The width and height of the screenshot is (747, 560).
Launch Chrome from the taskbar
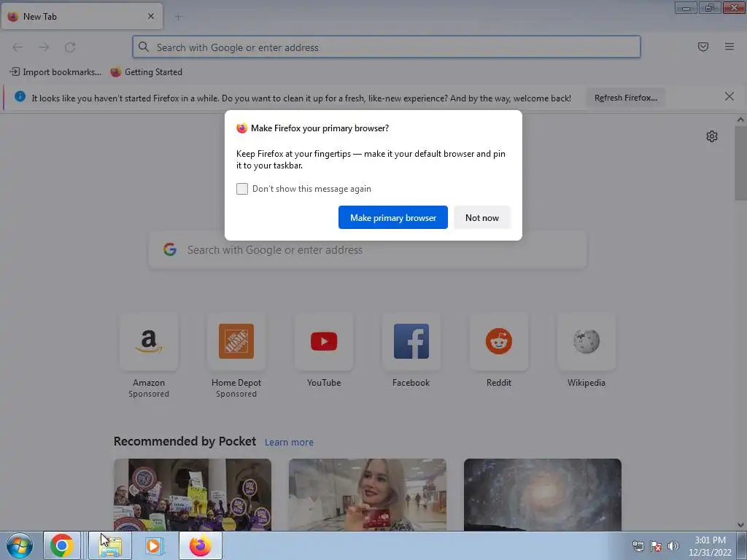(x=62, y=545)
